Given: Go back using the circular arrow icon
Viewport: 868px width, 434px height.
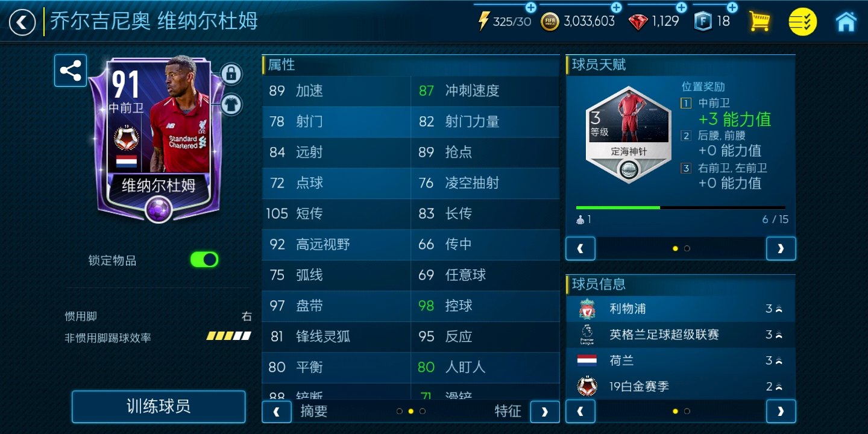Looking at the screenshot, I should [22, 22].
